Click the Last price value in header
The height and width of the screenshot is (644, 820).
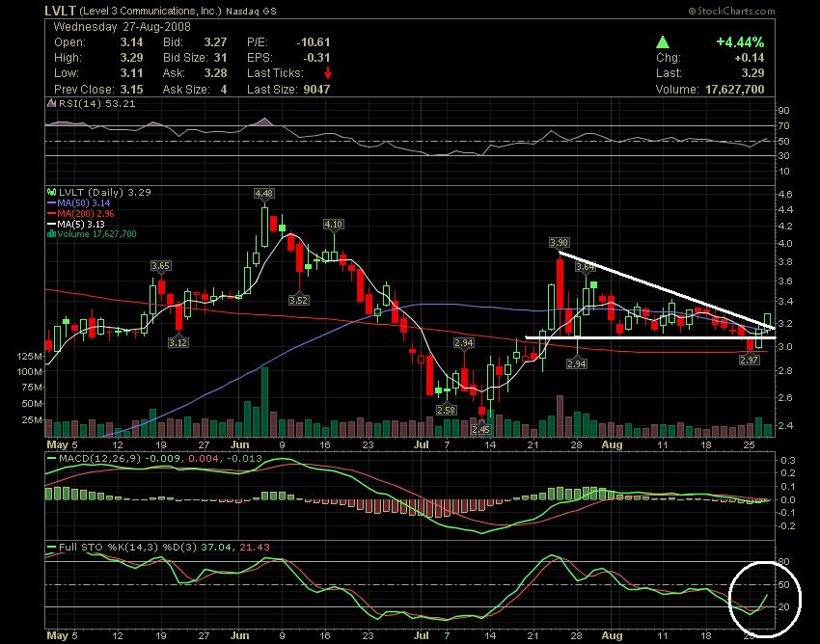click(752, 73)
